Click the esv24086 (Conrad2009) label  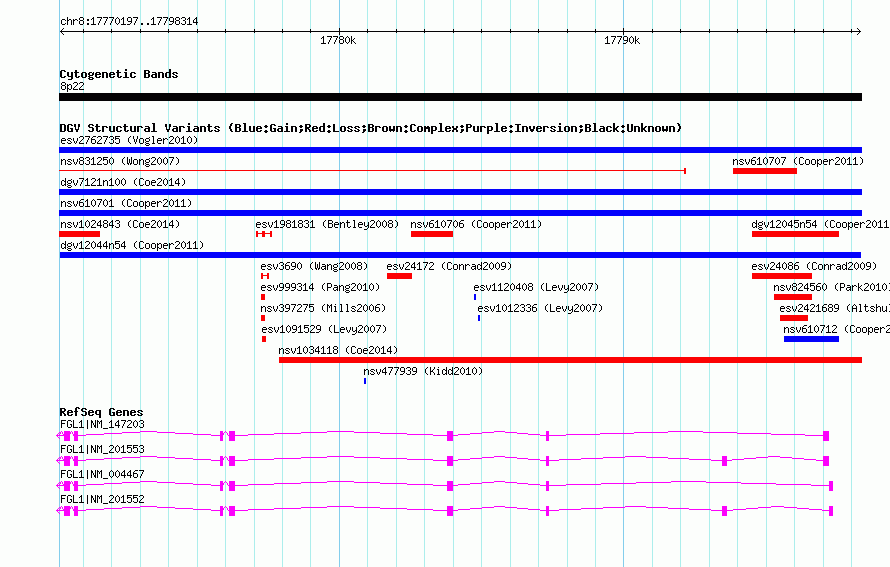[814, 266]
